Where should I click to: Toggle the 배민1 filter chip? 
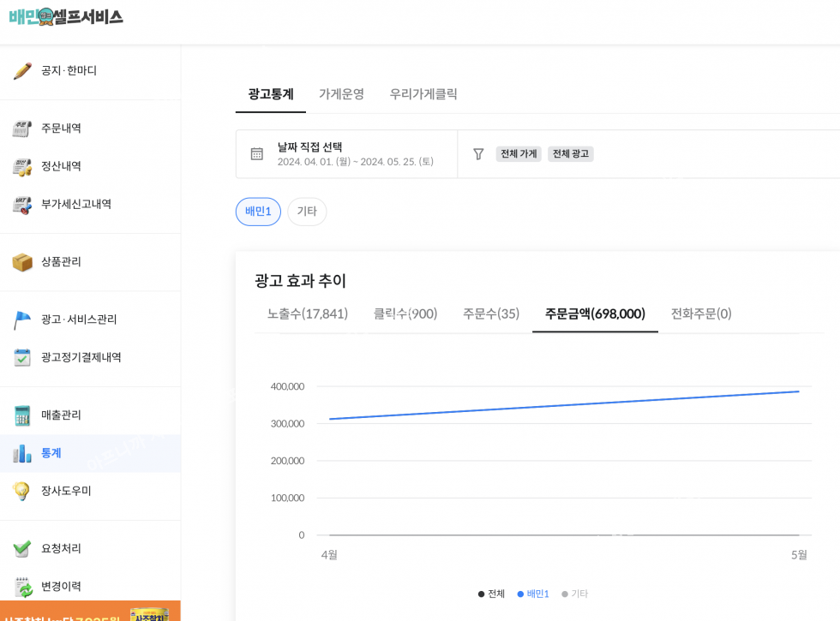click(x=258, y=212)
